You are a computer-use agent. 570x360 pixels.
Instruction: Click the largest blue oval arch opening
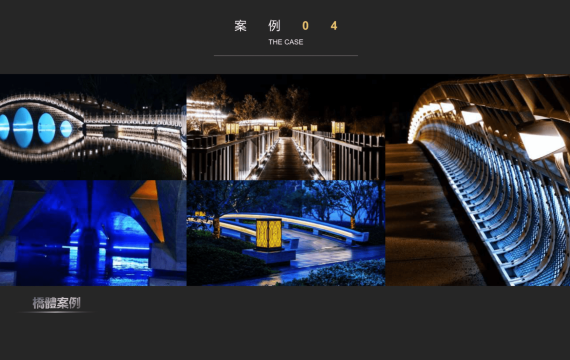23,127
